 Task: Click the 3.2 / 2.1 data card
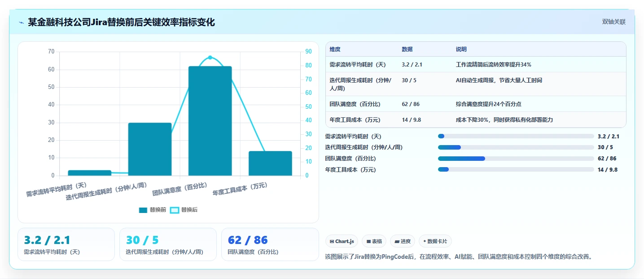(x=66, y=244)
